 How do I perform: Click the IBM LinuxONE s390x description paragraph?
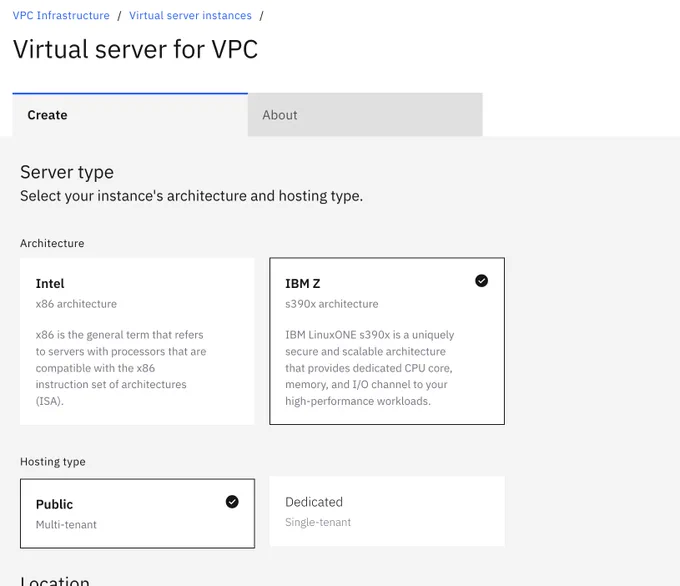tap(369, 368)
